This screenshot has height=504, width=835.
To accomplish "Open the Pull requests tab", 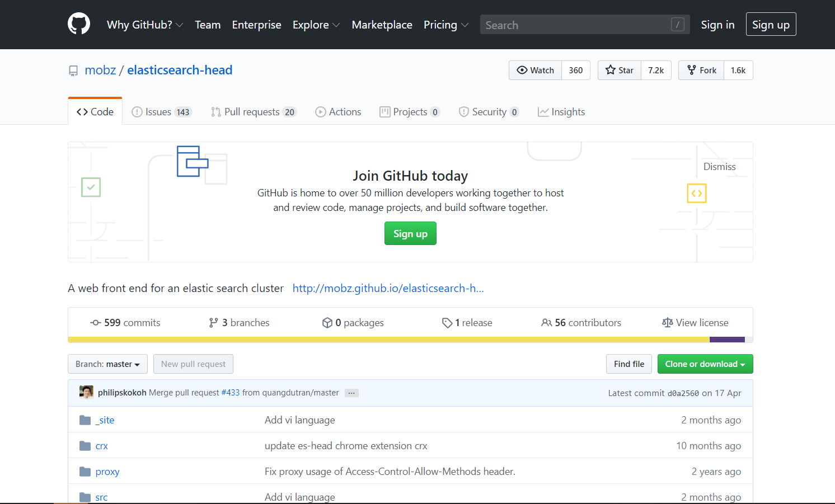I will coord(254,112).
